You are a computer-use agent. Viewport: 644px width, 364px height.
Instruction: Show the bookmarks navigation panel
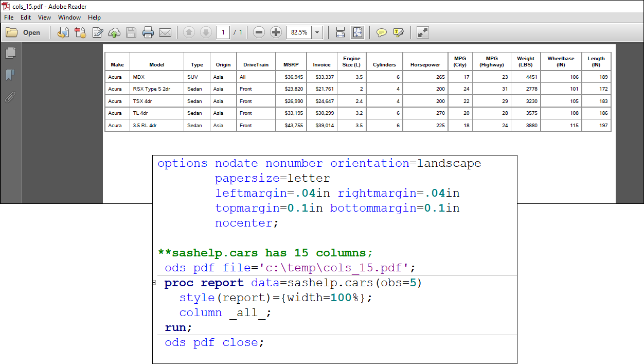[10, 75]
